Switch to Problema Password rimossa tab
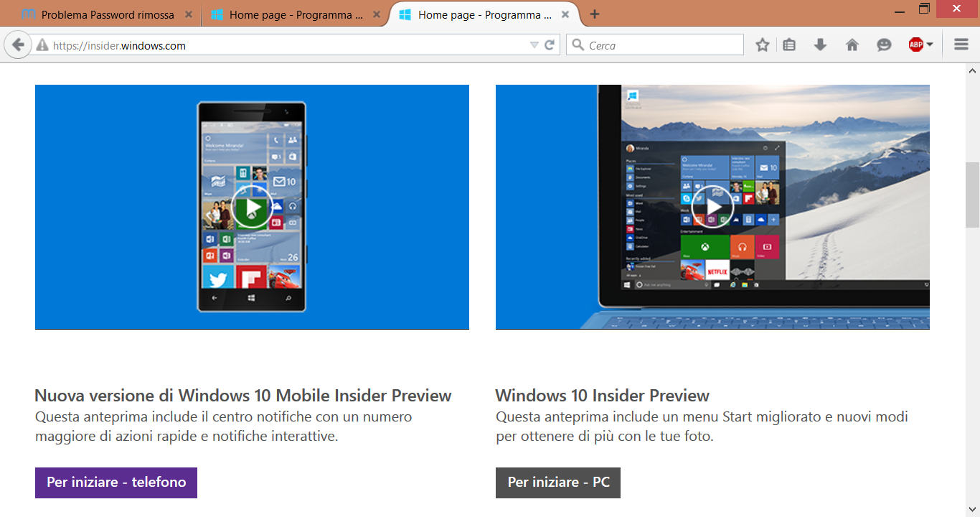The width and height of the screenshot is (980, 517). pyautogui.click(x=108, y=14)
